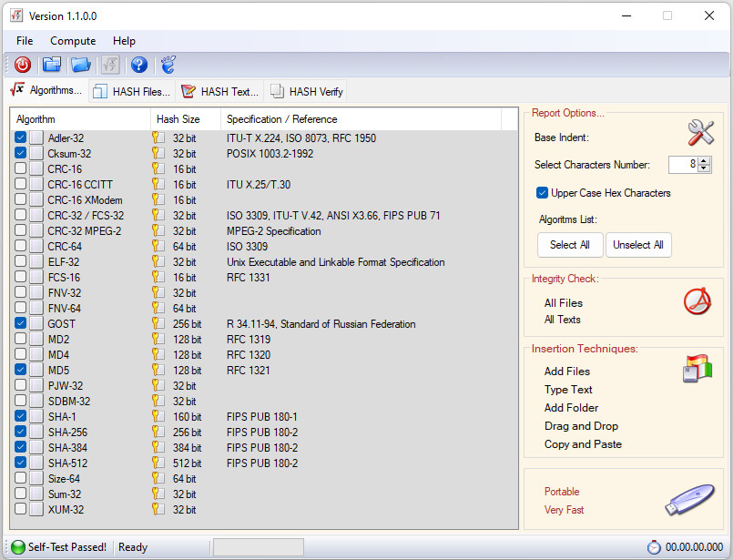
Task: Click the red power exit toolbar icon
Action: 23,65
